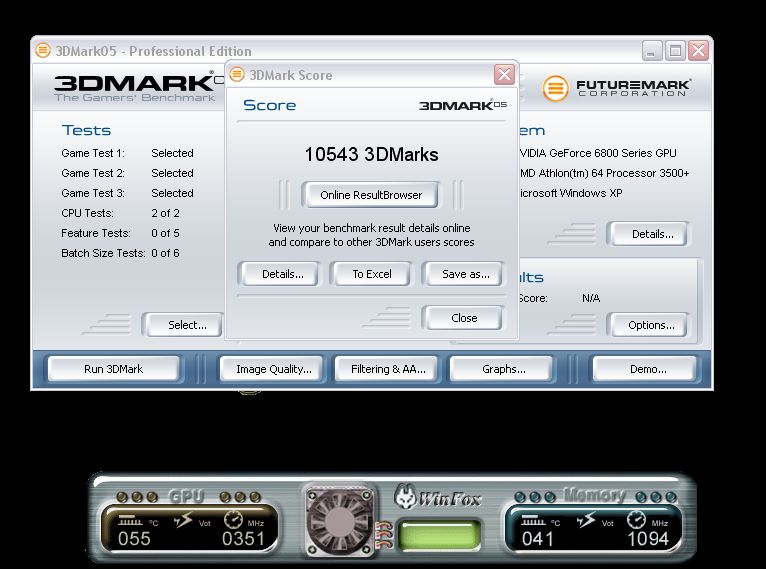The image size is (766, 569).
Task: Click the Microsoft Windows XP text
Action: pyautogui.click(x=571, y=193)
